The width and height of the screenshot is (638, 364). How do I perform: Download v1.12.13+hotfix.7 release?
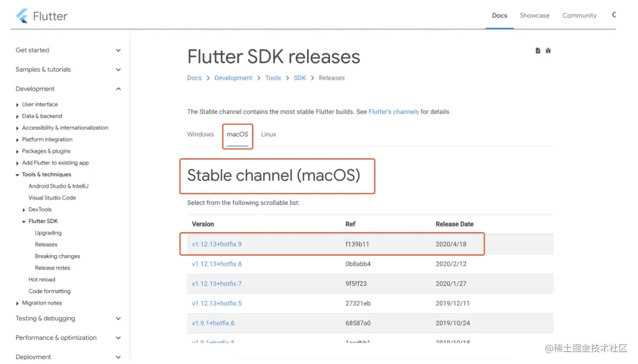(x=217, y=284)
